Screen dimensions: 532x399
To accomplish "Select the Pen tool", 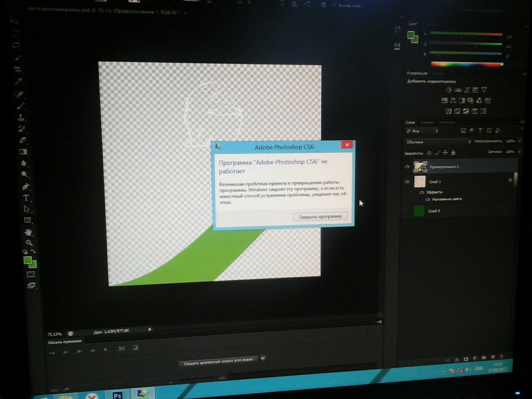I will click(25, 187).
